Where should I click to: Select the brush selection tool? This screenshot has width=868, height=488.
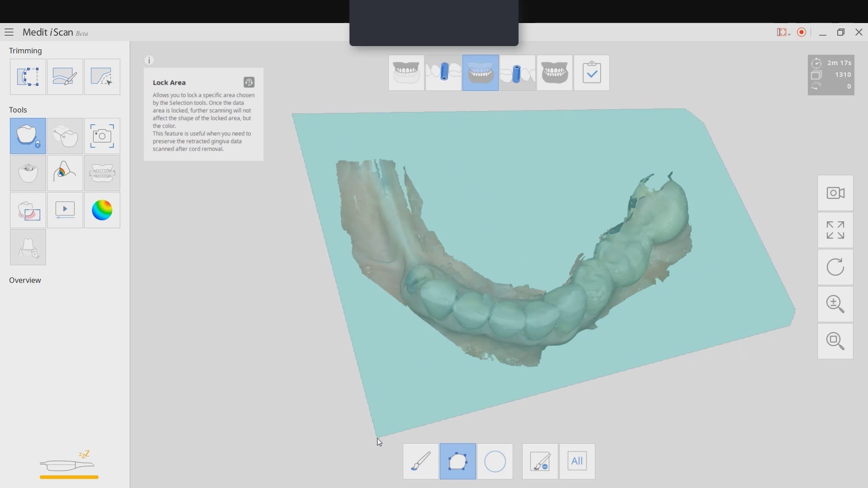[421, 461]
